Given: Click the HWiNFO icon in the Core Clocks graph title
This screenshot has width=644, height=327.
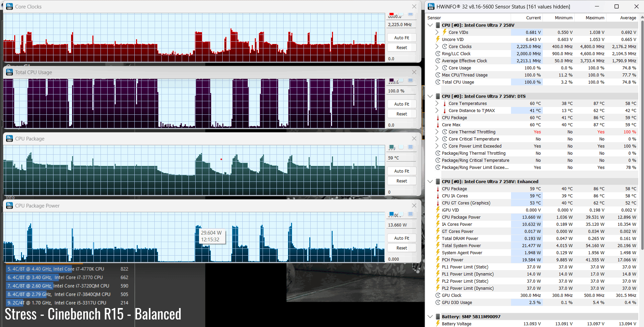Looking at the screenshot, I should (9, 6).
